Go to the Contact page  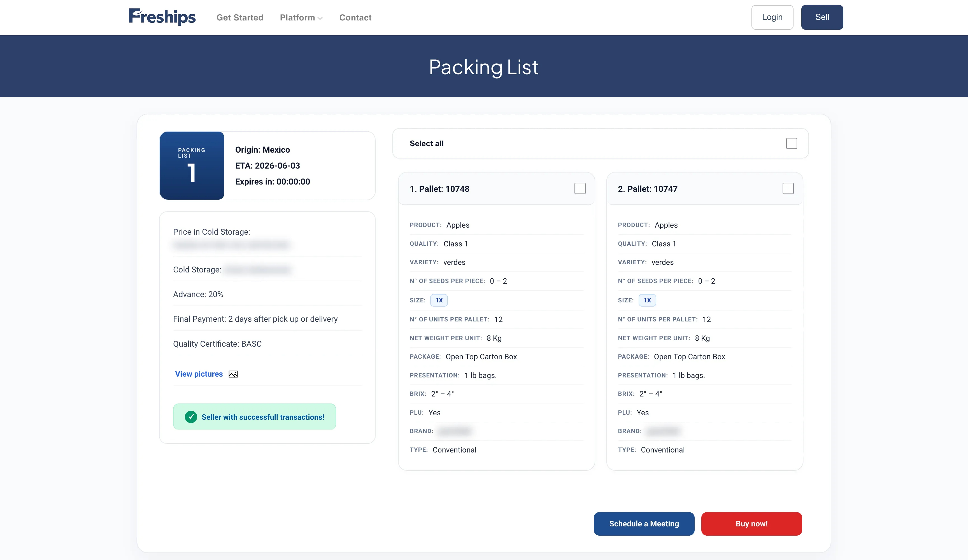click(x=355, y=18)
